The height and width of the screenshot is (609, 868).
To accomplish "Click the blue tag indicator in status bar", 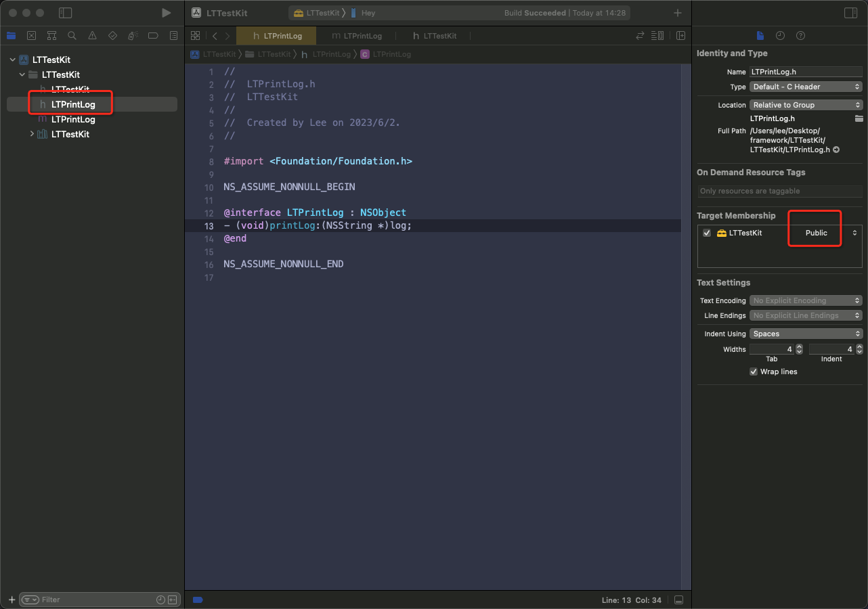I will (198, 600).
